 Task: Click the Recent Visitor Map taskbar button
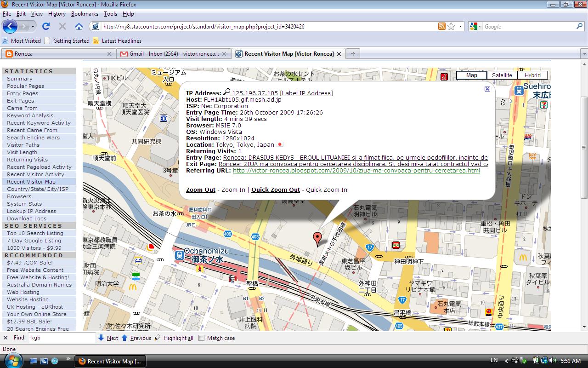[109, 362]
